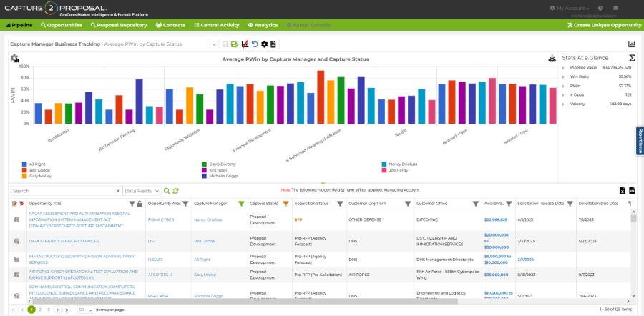The height and width of the screenshot is (316, 644).
Task: Export grid to PDF file
Action: pyautogui.click(x=633, y=191)
